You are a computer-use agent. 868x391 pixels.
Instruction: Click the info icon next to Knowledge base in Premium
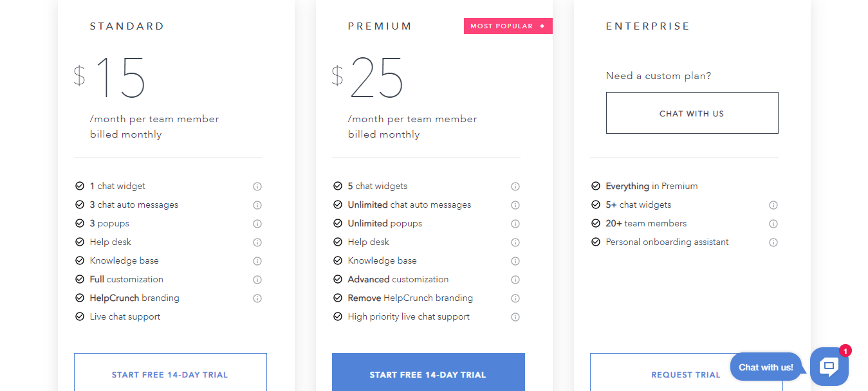(x=515, y=260)
